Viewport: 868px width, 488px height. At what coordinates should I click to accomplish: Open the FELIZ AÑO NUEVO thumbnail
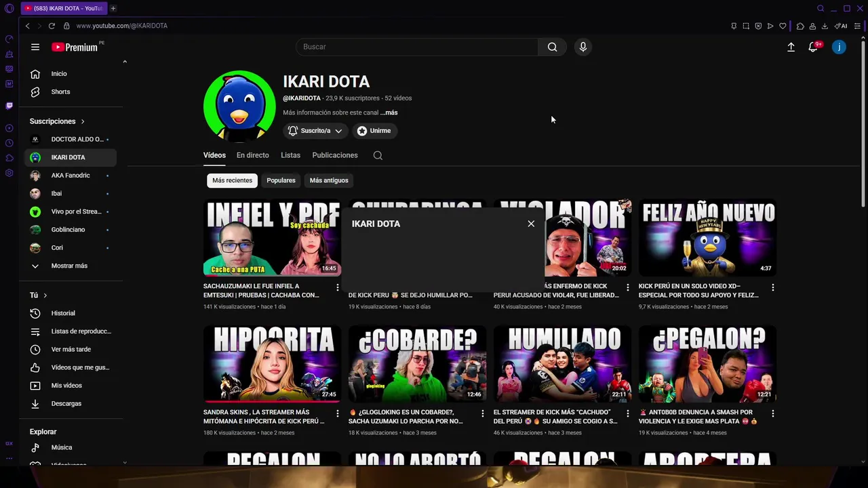707,237
